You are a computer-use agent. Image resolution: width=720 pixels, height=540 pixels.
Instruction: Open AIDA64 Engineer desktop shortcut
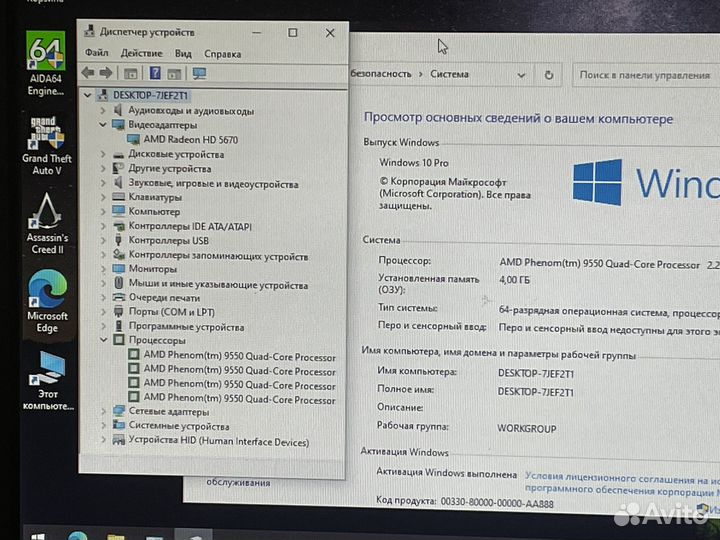pos(45,63)
